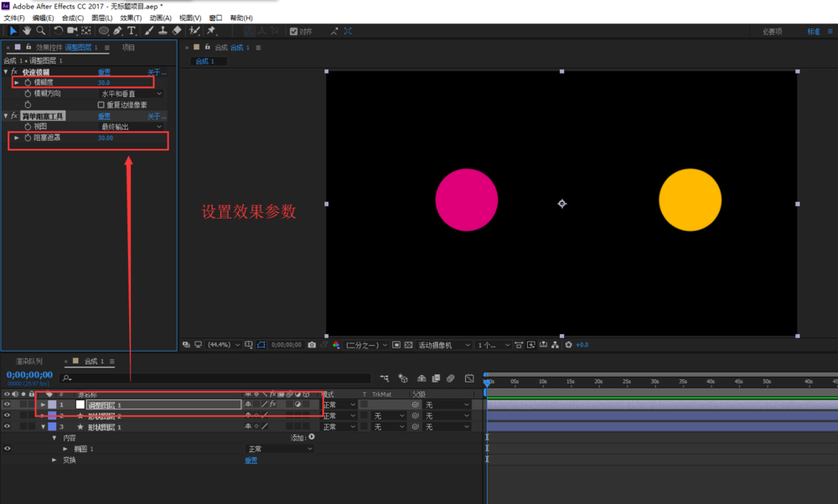This screenshot has width=838, height=504.
Task: Reset exposure in viewer
Action: [x=569, y=345]
